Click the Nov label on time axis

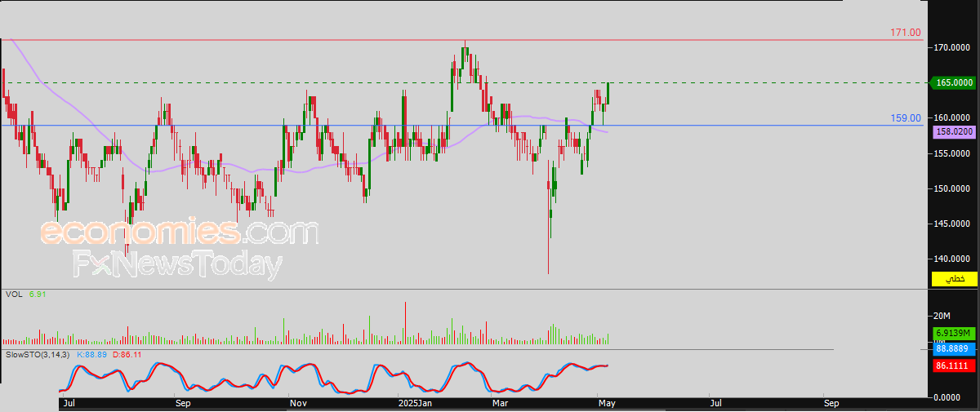(299, 403)
